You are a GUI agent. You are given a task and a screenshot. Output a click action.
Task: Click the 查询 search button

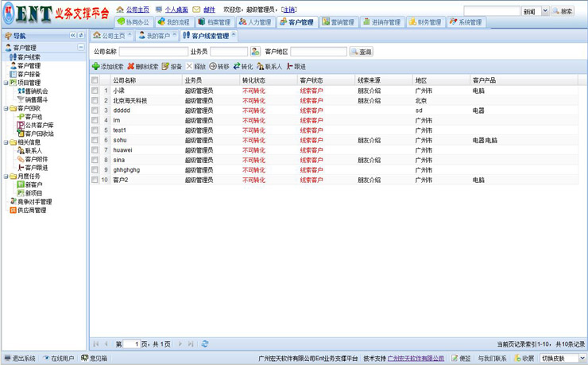pyautogui.click(x=362, y=52)
